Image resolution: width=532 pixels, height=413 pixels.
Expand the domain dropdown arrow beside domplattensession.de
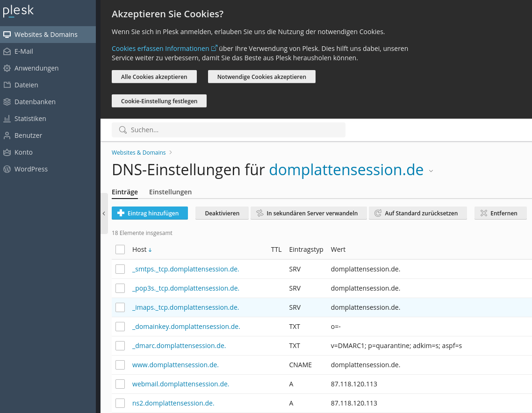pos(431,171)
